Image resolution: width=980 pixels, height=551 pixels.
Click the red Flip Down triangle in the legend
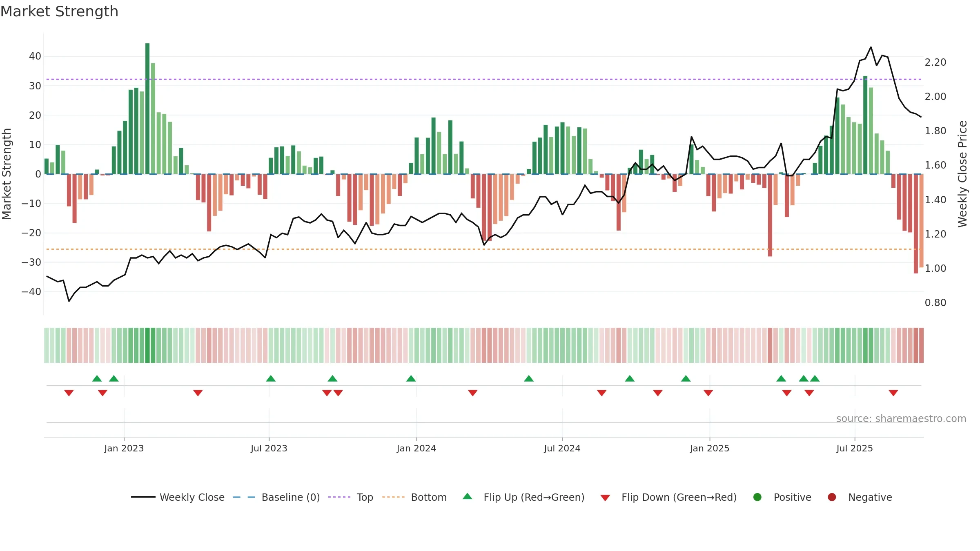605,498
